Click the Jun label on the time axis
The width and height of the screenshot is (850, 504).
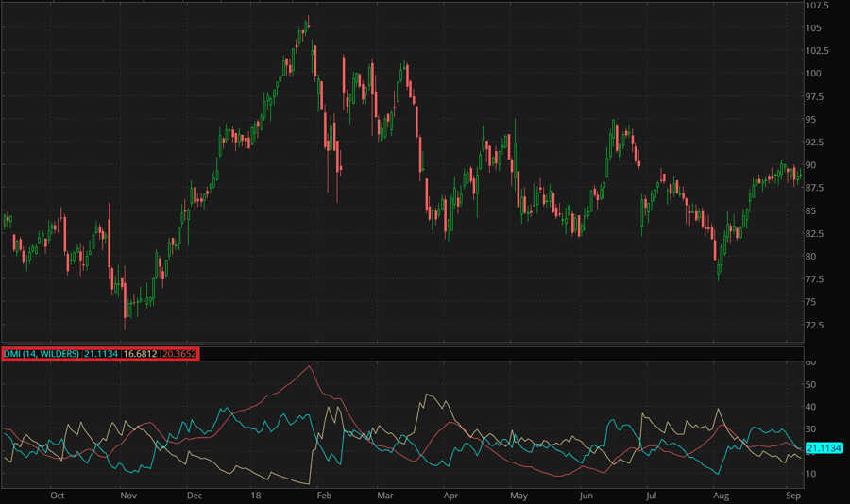[x=586, y=495]
